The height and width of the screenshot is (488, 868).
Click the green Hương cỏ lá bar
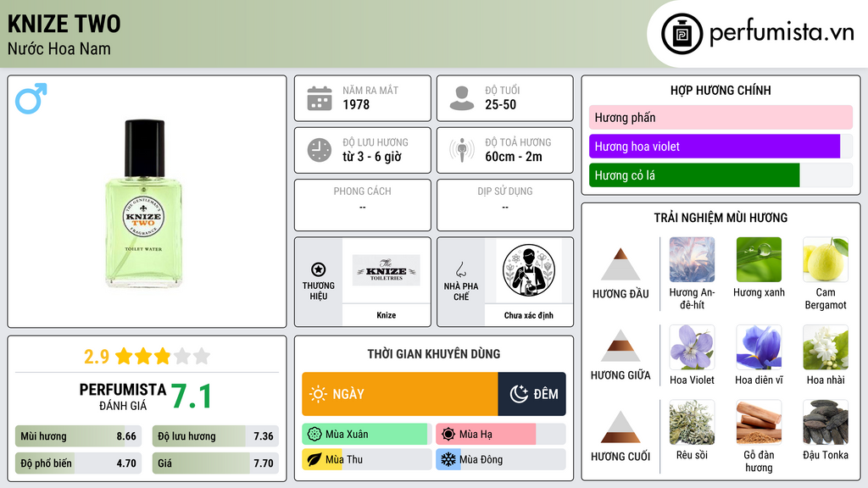[694, 175]
